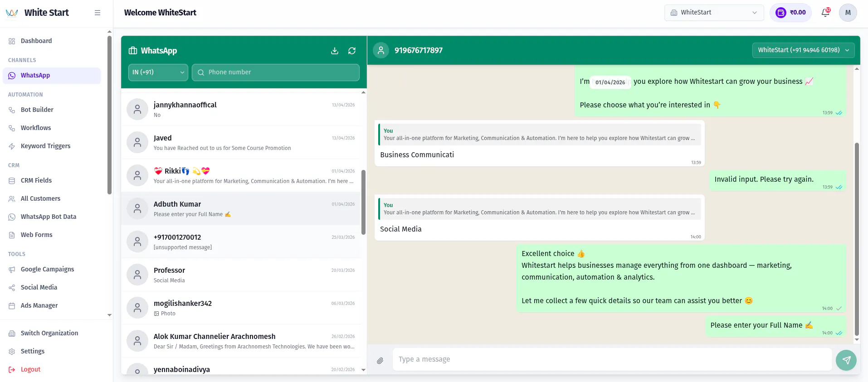The width and height of the screenshot is (868, 382).
Task: Open the jannykhannaoffical conversation
Action: 241,109
